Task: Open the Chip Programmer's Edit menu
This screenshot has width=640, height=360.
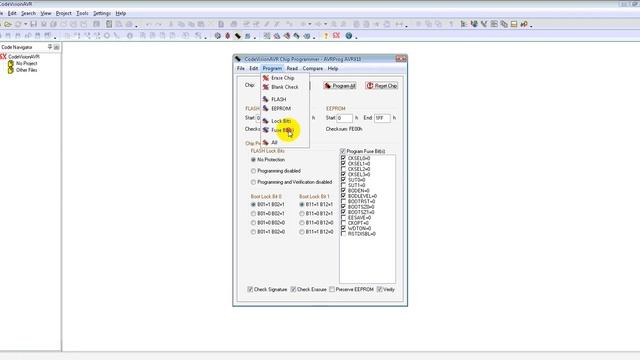Action: click(253, 69)
